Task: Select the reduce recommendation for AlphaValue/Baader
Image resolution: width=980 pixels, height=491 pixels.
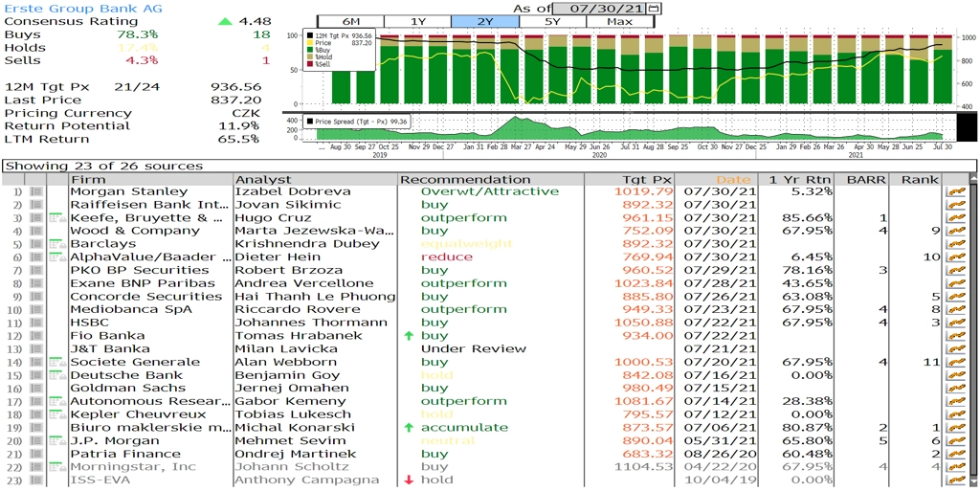Action: (x=447, y=257)
